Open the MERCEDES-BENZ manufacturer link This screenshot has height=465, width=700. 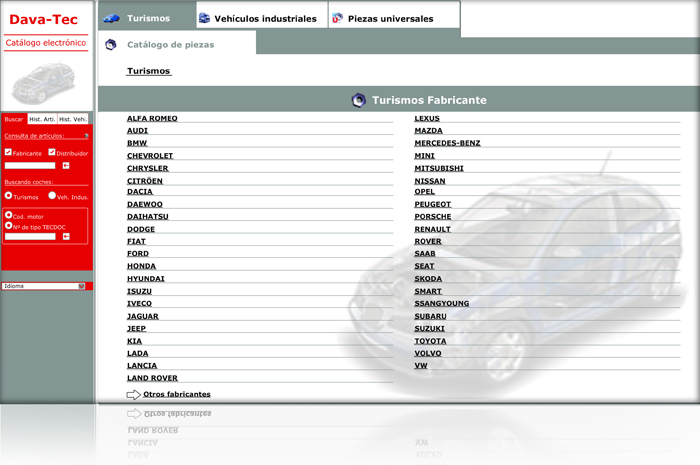coord(447,143)
